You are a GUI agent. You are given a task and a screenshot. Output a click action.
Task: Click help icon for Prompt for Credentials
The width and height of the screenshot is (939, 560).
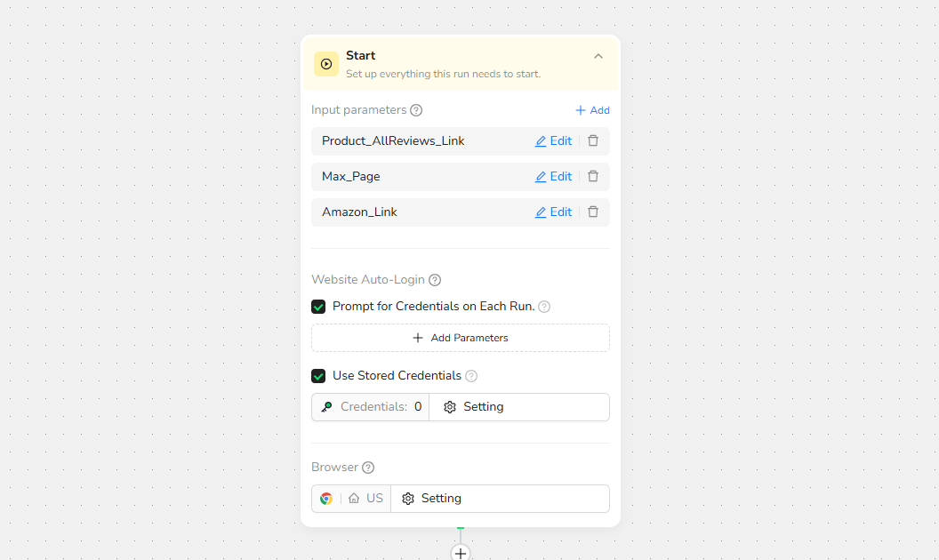tap(544, 307)
